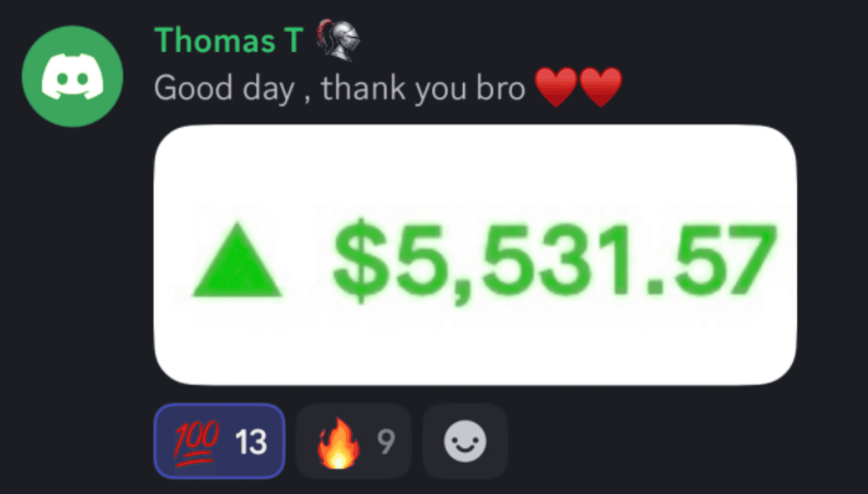The image size is (868, 494).
Task: Toggle the fire emoji reaction
Action: click(x=354, y=441)
